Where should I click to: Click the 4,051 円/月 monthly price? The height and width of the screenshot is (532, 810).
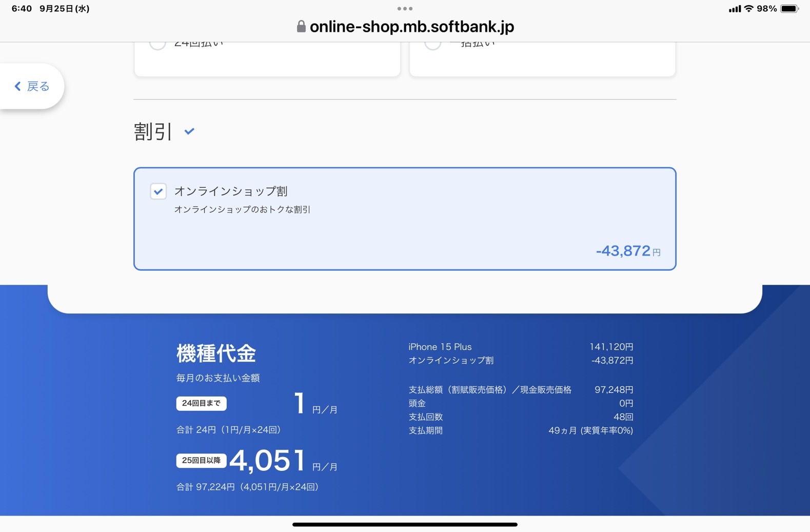(x=282, y=460)
